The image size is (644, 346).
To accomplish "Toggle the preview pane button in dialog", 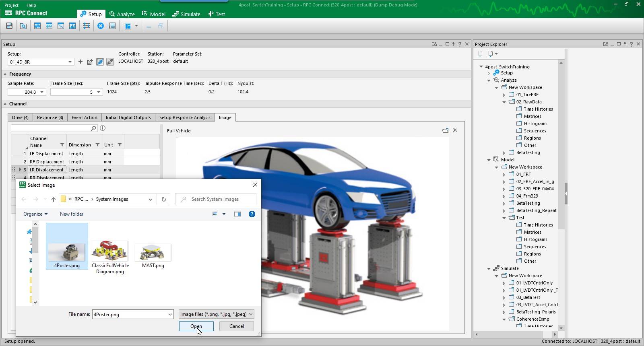I will click(x=237, y=214).
